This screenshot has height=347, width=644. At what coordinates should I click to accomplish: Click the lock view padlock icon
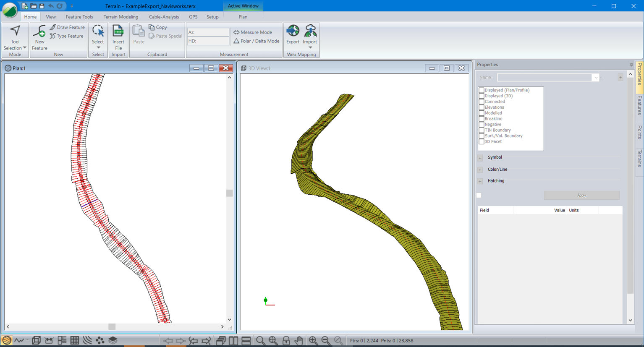tap(286, 341)
